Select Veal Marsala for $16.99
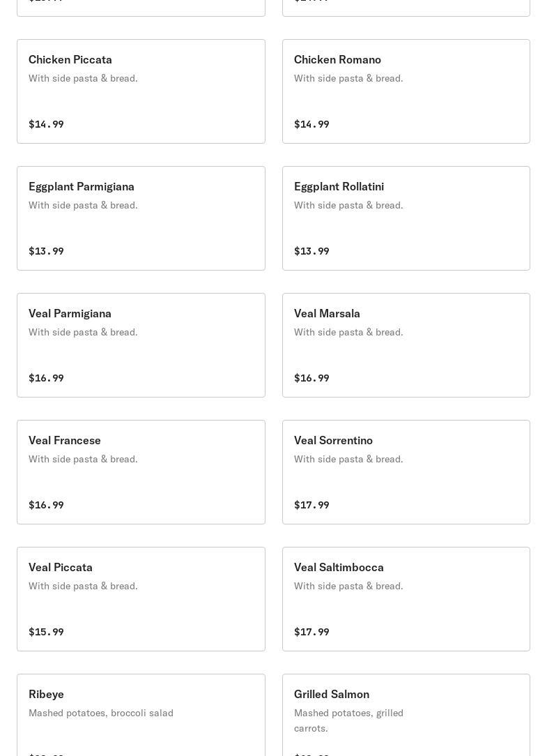Image resolution: width=547 pixels, height=756 pixels. pyautogui.click(x=406, y=345)
